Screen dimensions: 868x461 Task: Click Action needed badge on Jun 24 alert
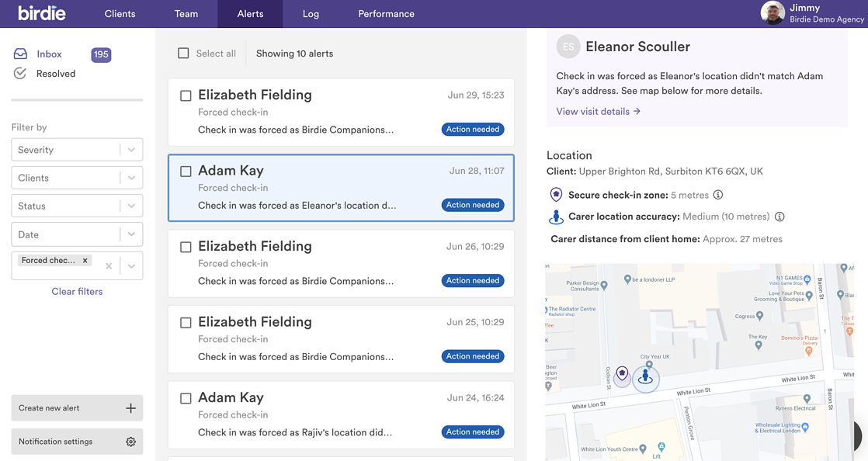coord(473,432)
